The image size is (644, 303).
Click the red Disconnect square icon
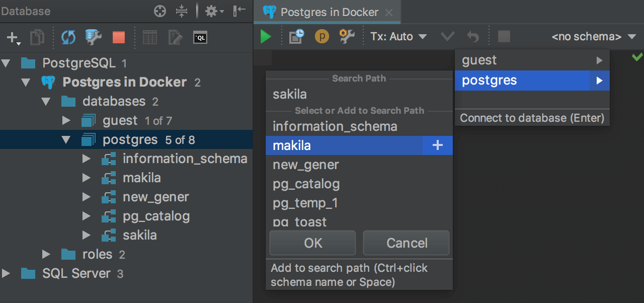pos(119,37)
